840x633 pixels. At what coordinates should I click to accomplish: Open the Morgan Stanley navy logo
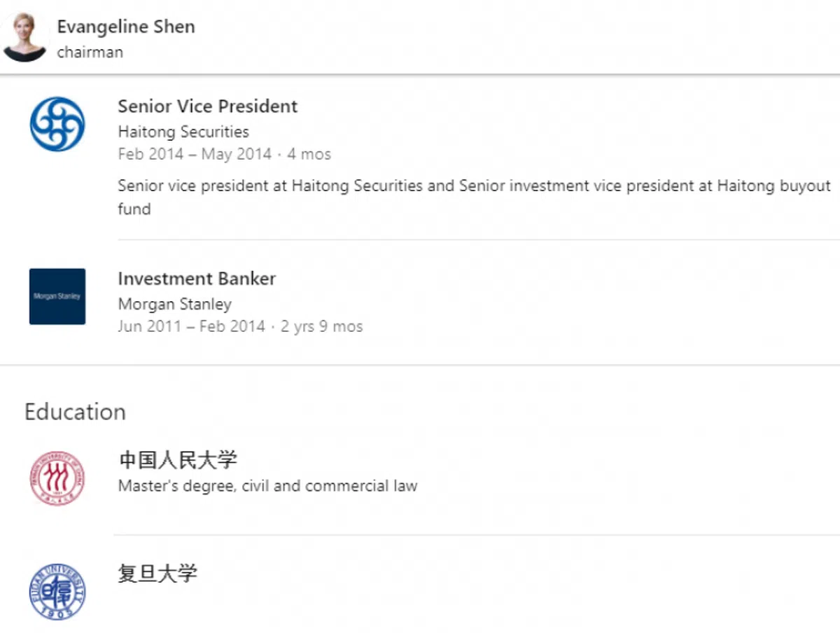point(57,296)
